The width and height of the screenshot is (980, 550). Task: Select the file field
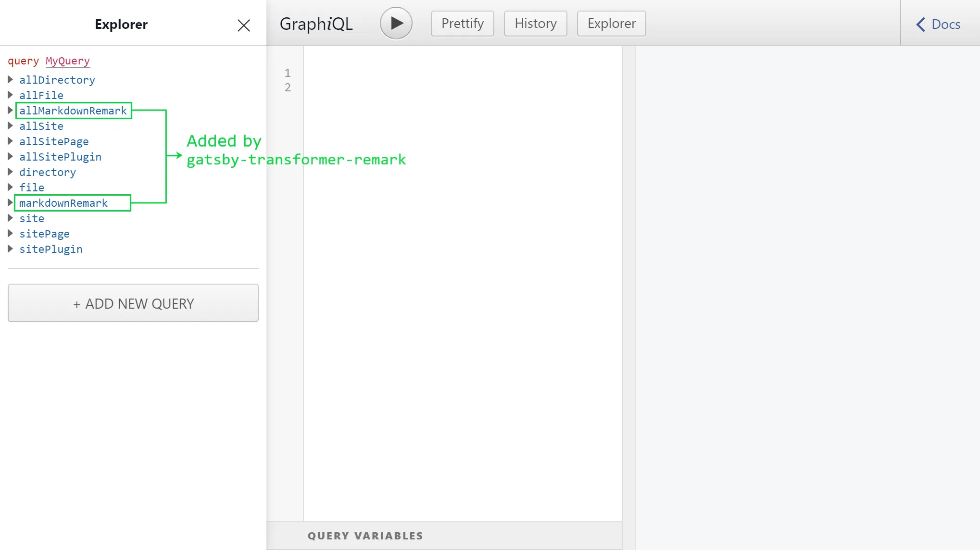tap(32, 187)
